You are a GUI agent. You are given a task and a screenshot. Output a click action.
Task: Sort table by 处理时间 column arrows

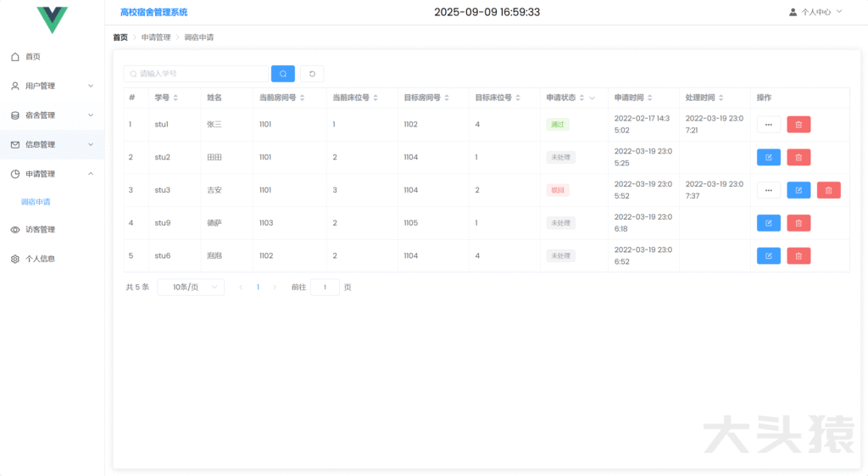point(721,98)
